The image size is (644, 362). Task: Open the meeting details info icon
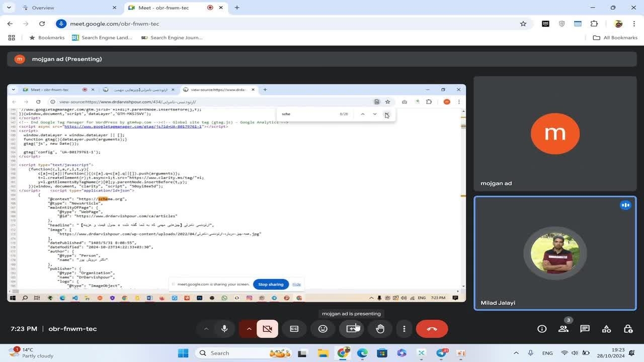pos(542,329)
